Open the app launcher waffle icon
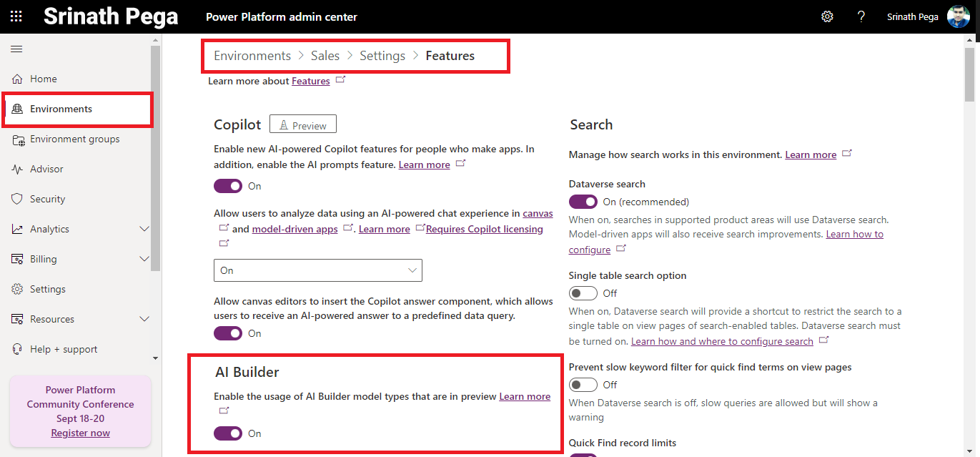The height and width of the screenshot is (457, 980). 16,16
